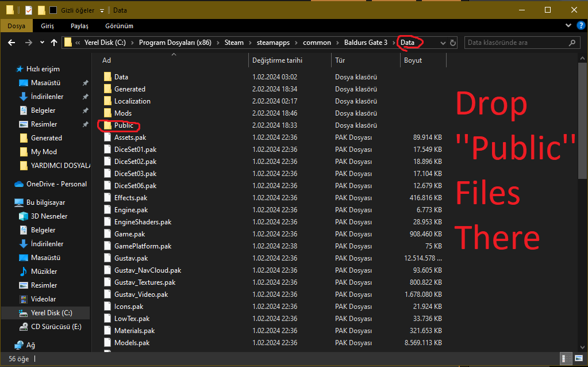
Task: Open CD Sürücüsü (E:) in sidebar
Action: pos(56,327)
